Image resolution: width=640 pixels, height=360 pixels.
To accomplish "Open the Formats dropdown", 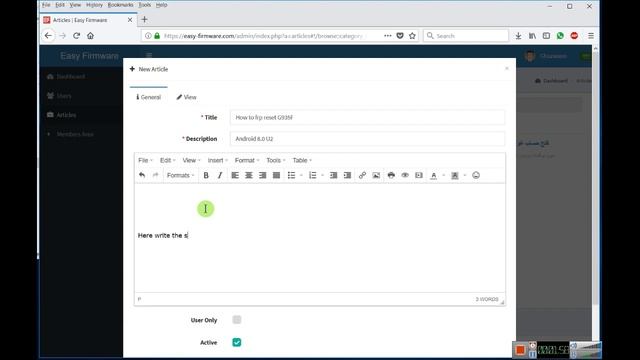I will click(180, 175).
